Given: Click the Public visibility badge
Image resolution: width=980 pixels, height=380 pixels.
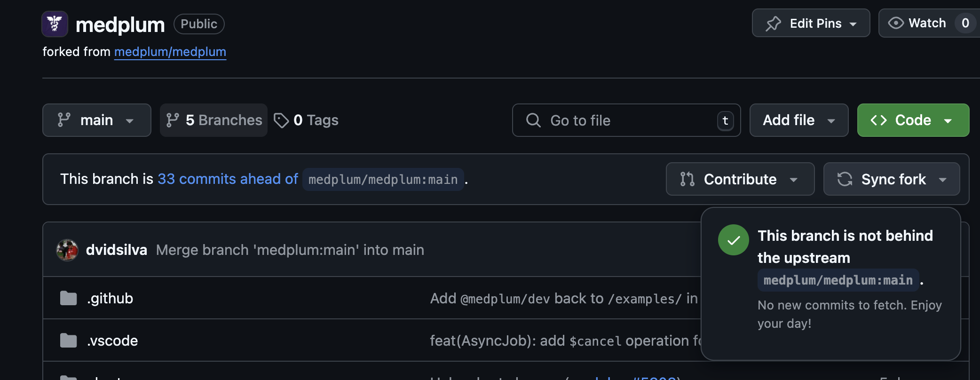Looking at the screenshot, I should [x=199, y=24].
